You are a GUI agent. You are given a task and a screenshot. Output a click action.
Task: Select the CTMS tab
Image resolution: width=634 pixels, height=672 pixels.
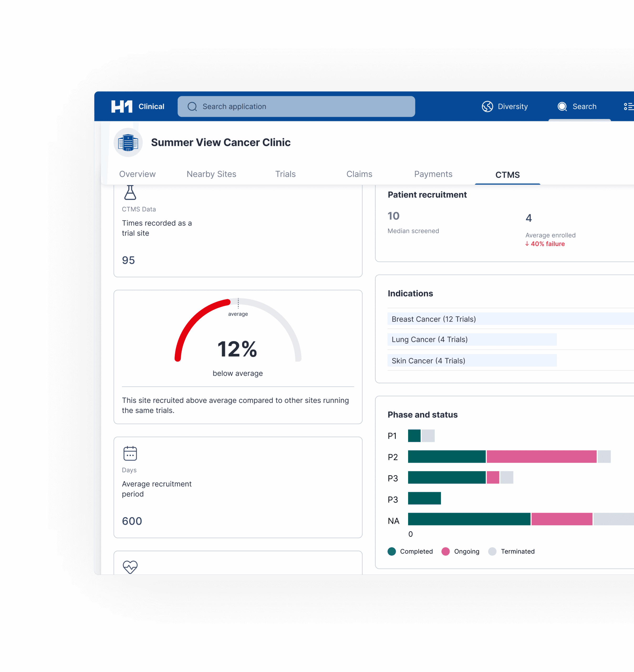[507, 175]
